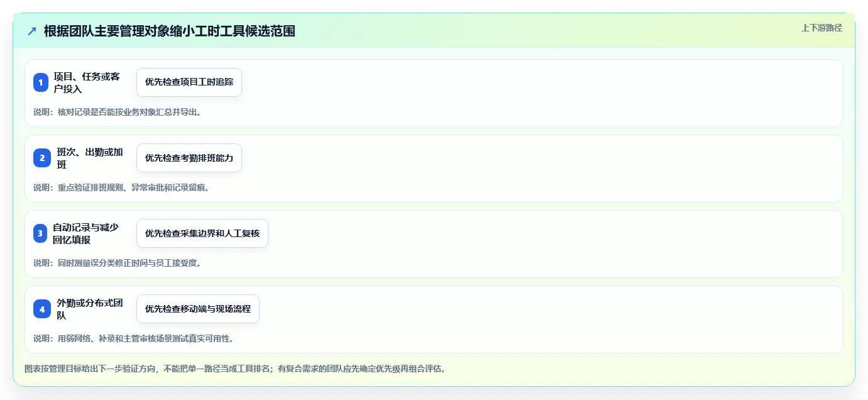Click the note 同时测量误分类修正时间与员工接受度
The height and width of the screenshot is (400, 868).
118,263
